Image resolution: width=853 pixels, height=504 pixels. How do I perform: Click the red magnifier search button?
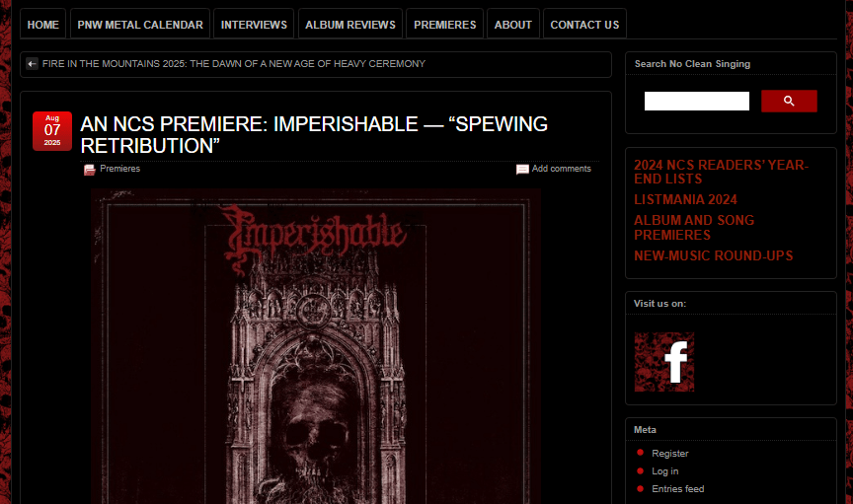[789, 102]
